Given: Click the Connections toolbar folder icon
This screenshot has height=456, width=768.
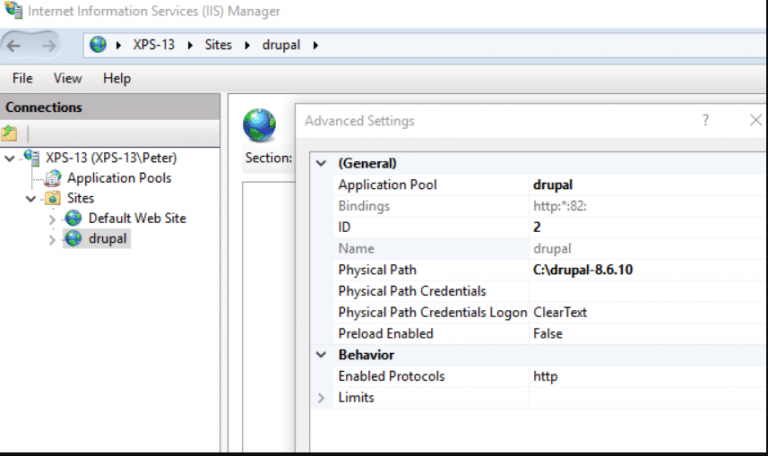Looking at the screenshot, I should pyautogui.click(x=9, y=133).
